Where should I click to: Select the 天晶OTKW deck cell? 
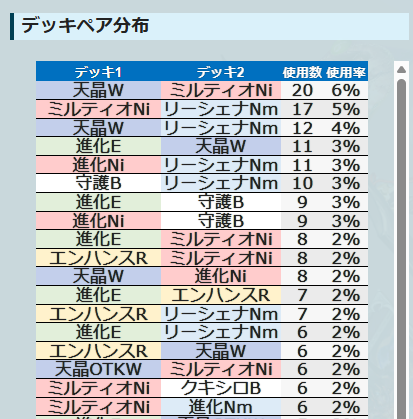(x=98, y=369)
